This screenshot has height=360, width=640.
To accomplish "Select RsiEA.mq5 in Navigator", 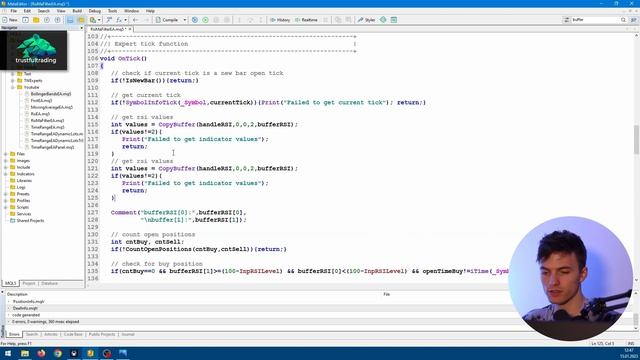I will coord(40,114).
